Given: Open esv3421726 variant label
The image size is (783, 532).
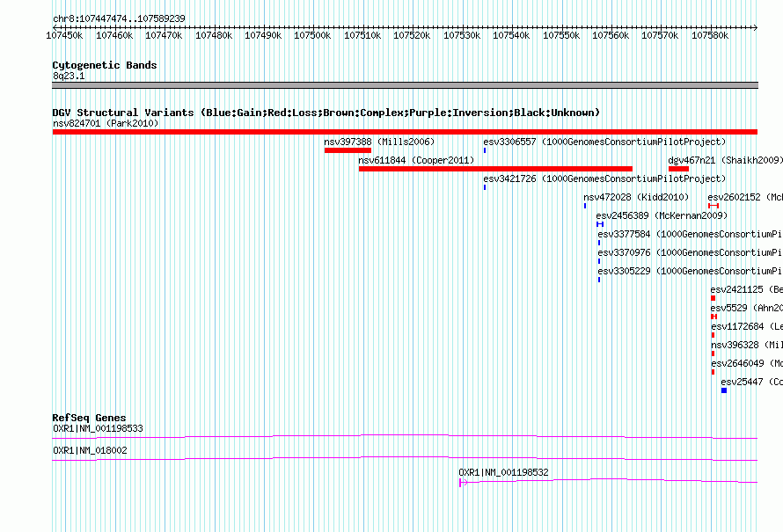Looking at the screenshot, I should pyautogui.click(x=604, y=179).
